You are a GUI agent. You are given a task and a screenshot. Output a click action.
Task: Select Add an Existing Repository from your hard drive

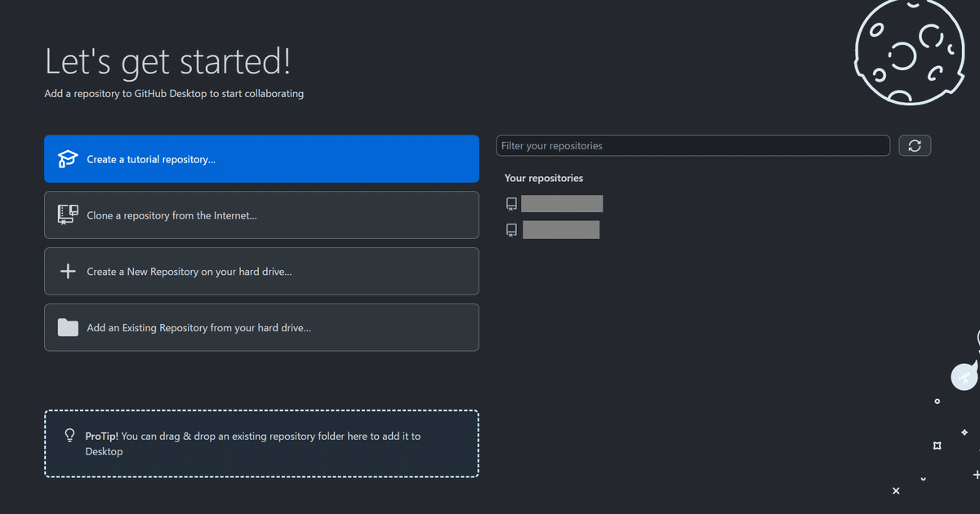pos(261,328)
